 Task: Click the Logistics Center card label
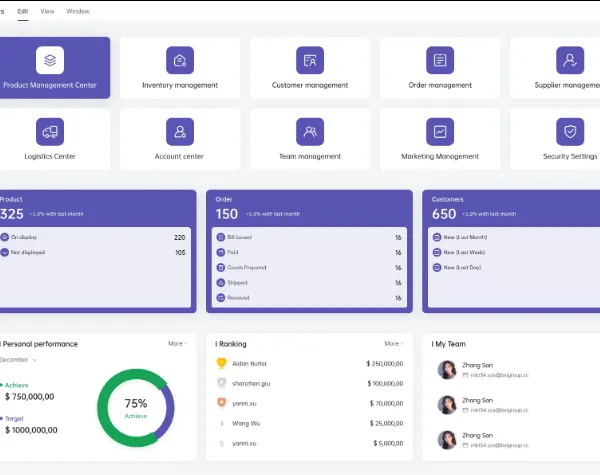click(50, 157)
